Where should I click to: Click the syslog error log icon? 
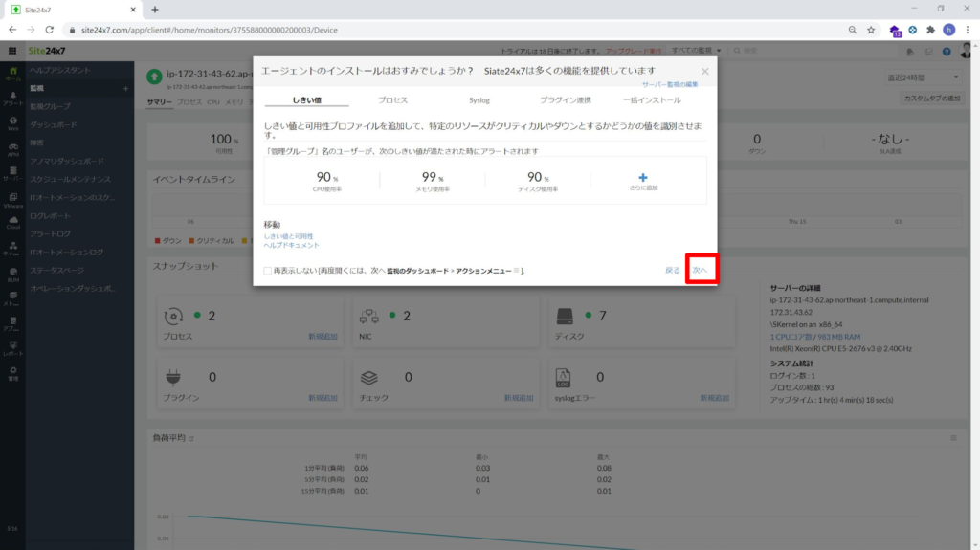[563, 378]
